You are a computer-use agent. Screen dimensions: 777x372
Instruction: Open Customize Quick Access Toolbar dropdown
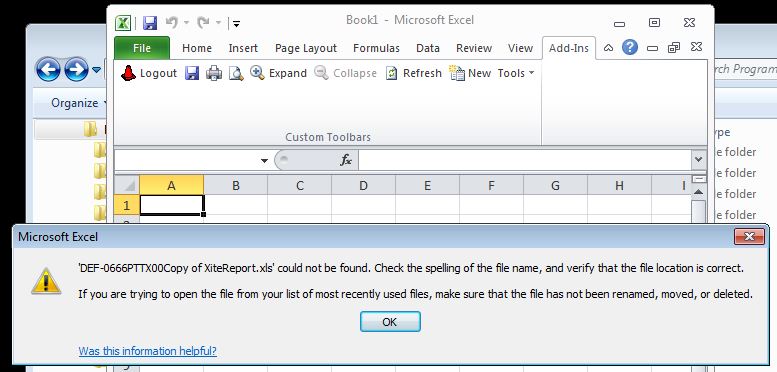click(237, 23)
